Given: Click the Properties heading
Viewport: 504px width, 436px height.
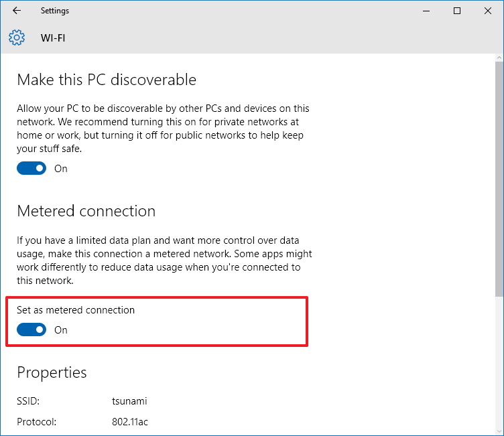Looking at the screenshot, I should pos(52,373).
